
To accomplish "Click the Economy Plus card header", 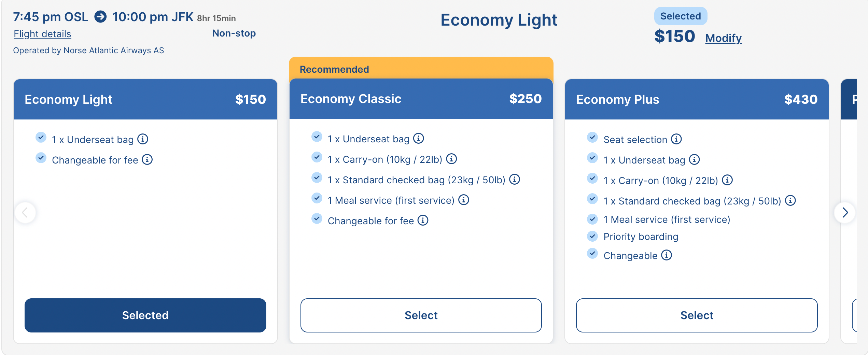I will click(x=697, y=99).
